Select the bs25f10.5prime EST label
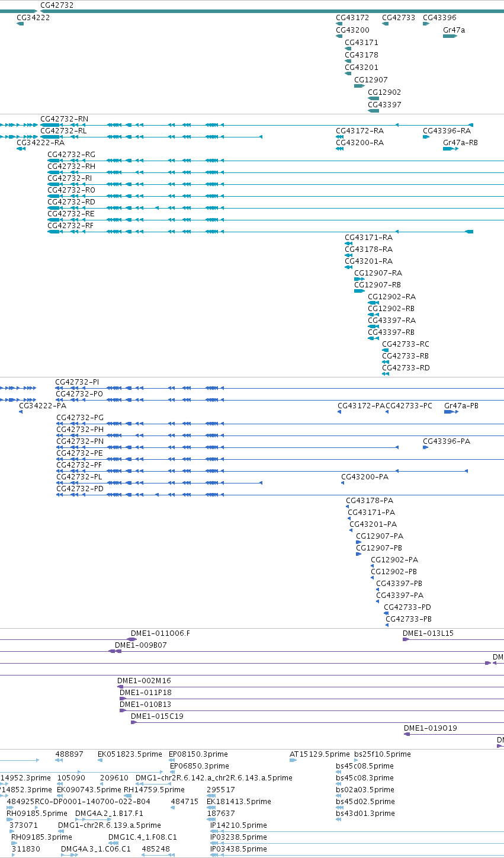 (383, 754)
